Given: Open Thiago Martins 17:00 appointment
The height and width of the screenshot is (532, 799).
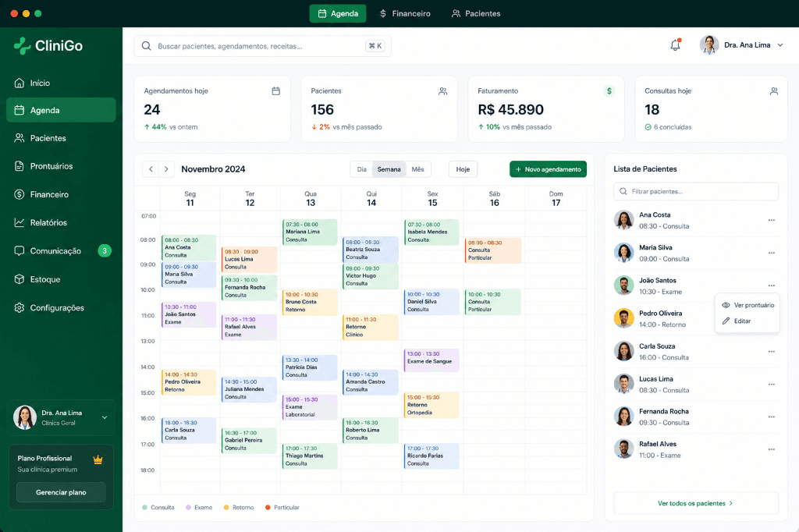Looking at the screenshot, I should point(310,456).
